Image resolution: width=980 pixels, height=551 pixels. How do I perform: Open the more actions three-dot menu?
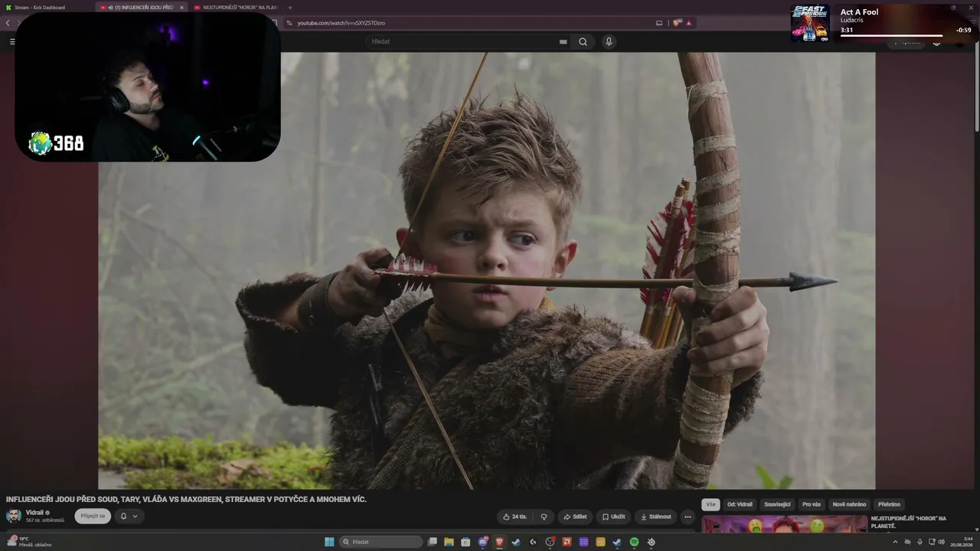(x=688, y=517)
